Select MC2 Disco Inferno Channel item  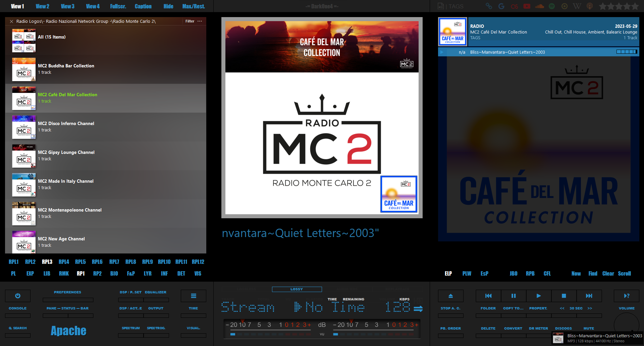point(106,127)
